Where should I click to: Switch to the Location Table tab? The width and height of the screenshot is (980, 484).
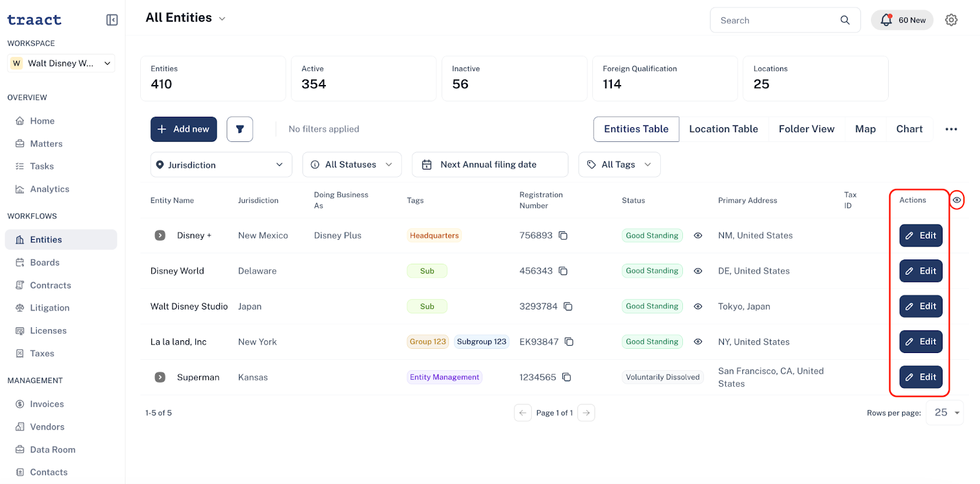pos(723,129)
